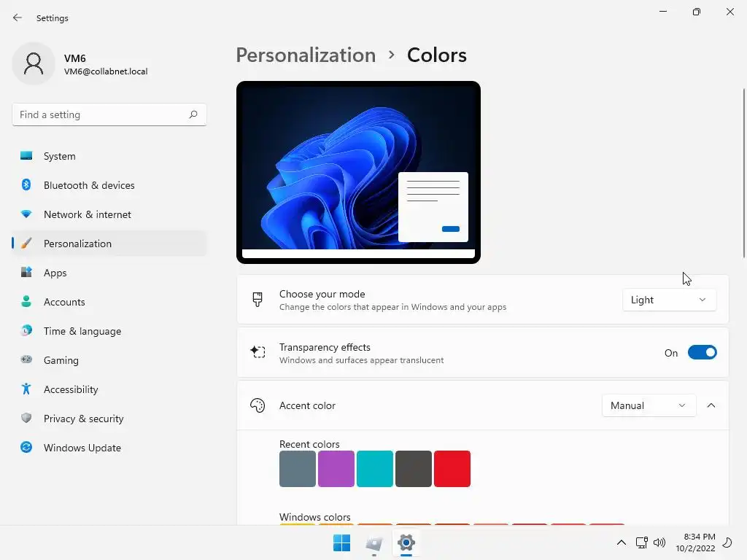Pick the dark gray recent color

point(413,469)
